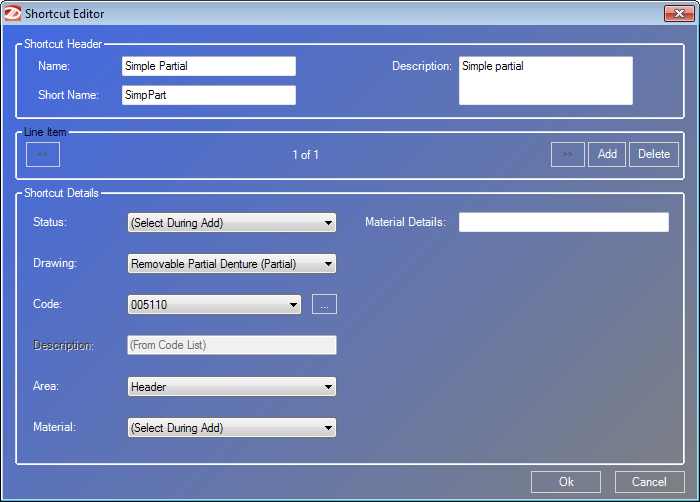700x502 pixels.
Task: Confirm changes with the Ok button
Action: click(x=566, y=482)
